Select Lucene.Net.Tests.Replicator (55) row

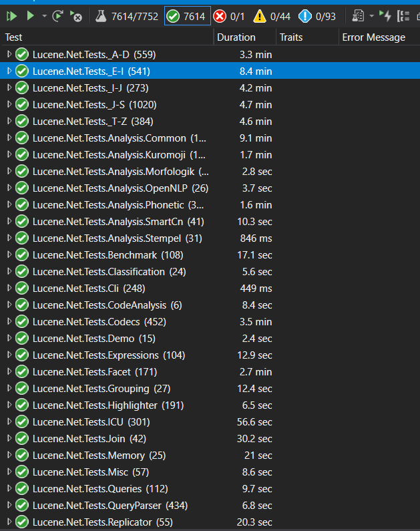pos(210,522)
